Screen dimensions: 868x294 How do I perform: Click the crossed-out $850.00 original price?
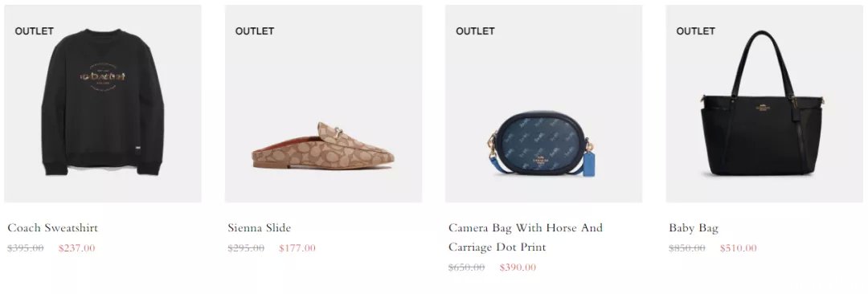pos(687,248)
